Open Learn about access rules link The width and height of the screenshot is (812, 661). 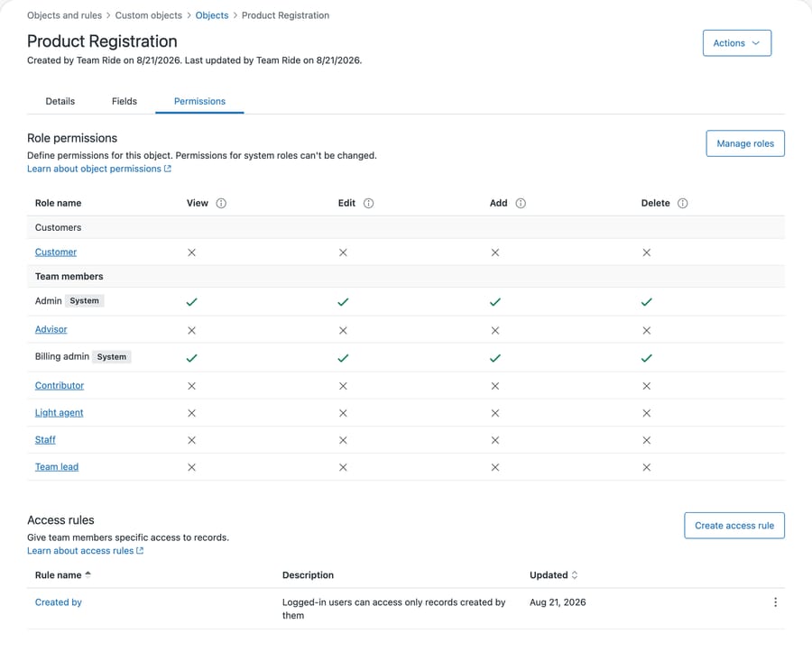[85, 551]
